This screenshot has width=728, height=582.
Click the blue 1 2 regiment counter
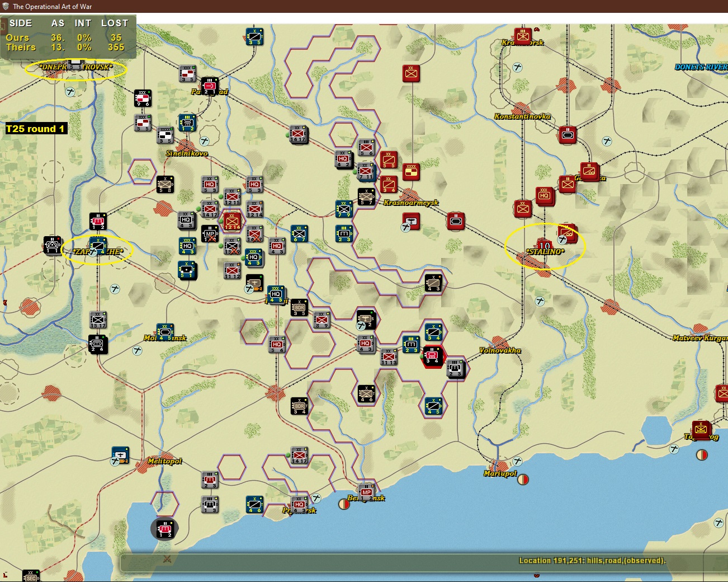pos(187,123)
